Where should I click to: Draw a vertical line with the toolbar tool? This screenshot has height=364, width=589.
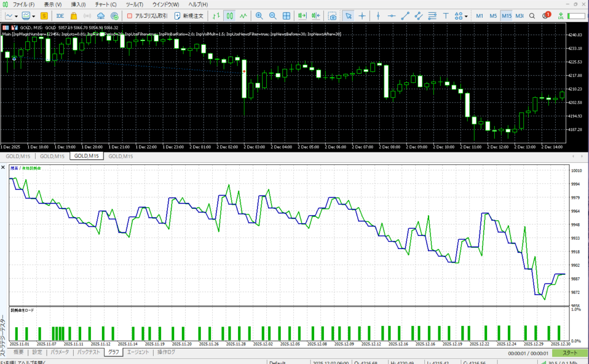(378, 16)
